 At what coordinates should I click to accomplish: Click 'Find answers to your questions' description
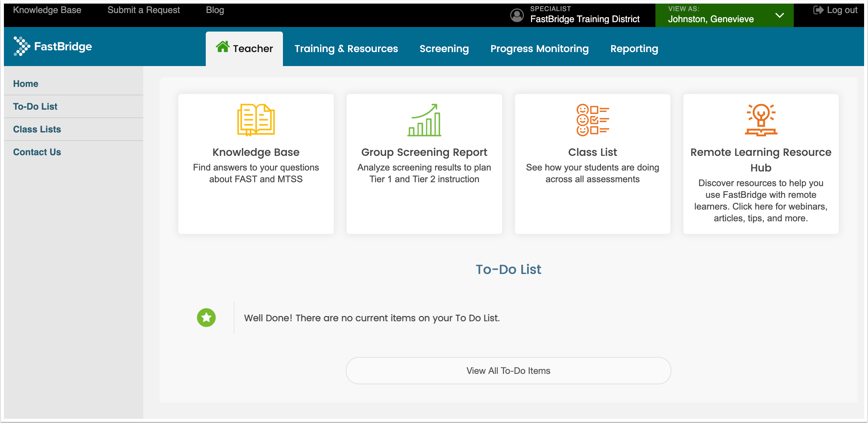pyautogui.click(x=256, y=173)
